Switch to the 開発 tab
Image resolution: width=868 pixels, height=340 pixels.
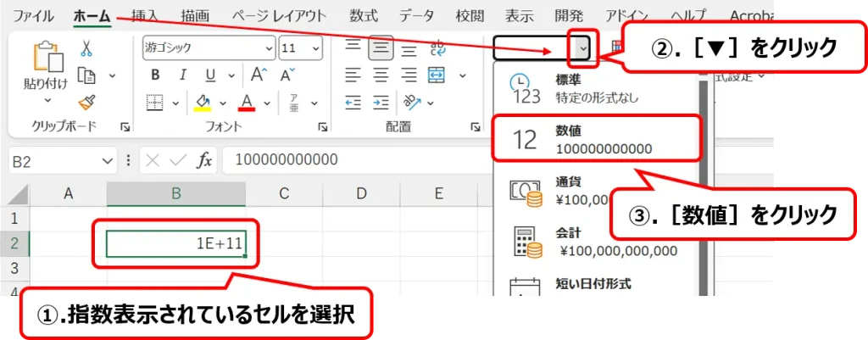[x=569, y=15]
